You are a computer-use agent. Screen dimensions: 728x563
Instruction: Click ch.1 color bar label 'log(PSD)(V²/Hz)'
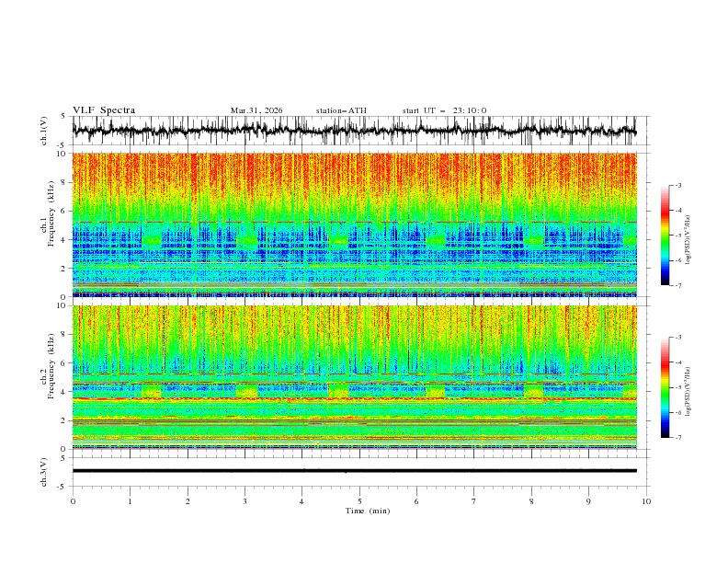pos(688,240)
